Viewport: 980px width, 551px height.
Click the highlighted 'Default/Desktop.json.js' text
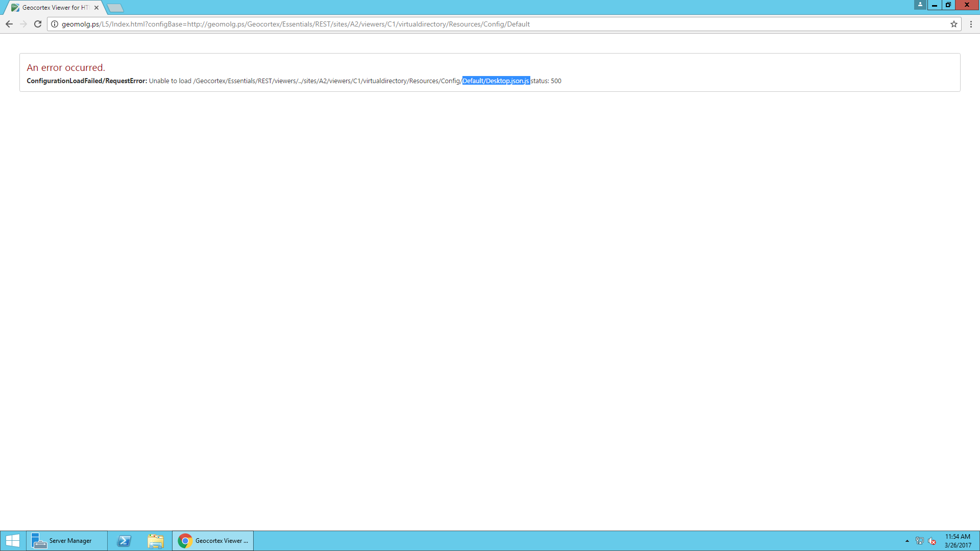pyautogui.click(x=496, y=81)
